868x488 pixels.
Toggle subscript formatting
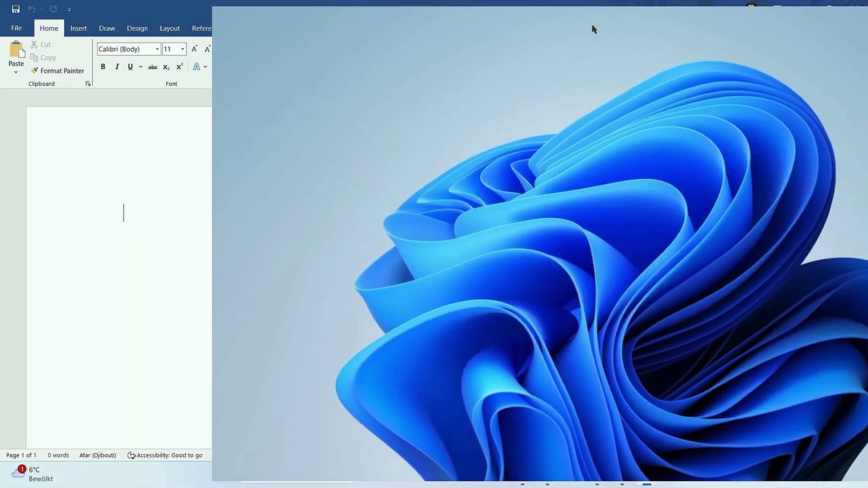(x=166, y=66)
